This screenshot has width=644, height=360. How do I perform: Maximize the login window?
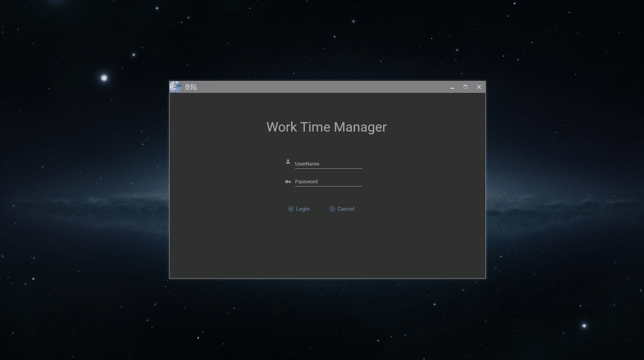click(465, 87)
